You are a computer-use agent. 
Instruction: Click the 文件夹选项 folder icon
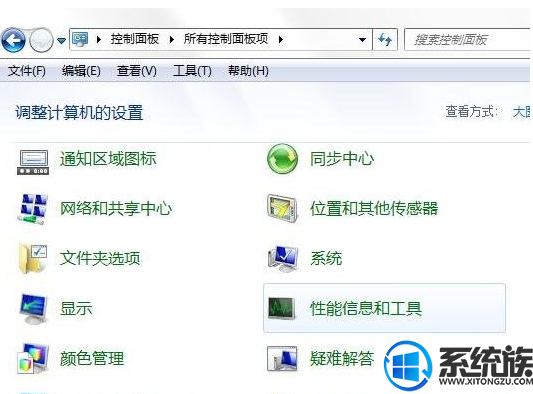tap(33, 258)
